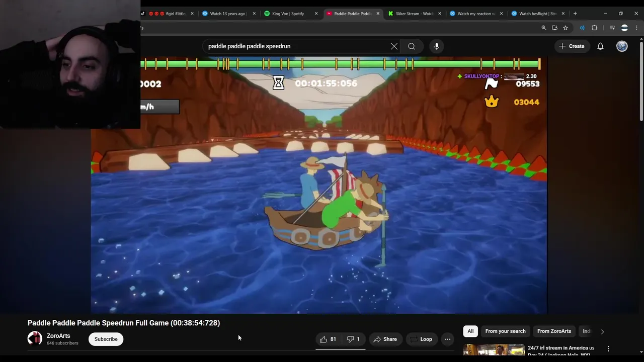The image size is (644, 362).
Task: Open the 24/7 irl stream in America title
Action: 561,350
